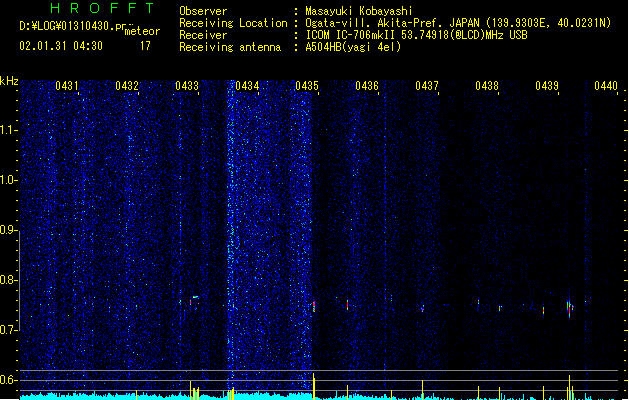Click the tall yellow power spike below 0435
The height and width of the screenshot is (400, 629).
(314, 386)
